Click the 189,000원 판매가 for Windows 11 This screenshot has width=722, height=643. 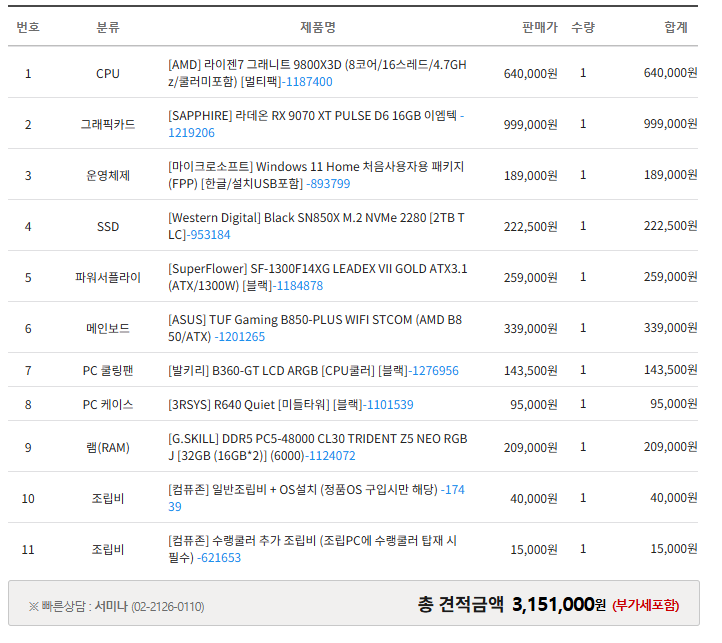coord(530,175)
